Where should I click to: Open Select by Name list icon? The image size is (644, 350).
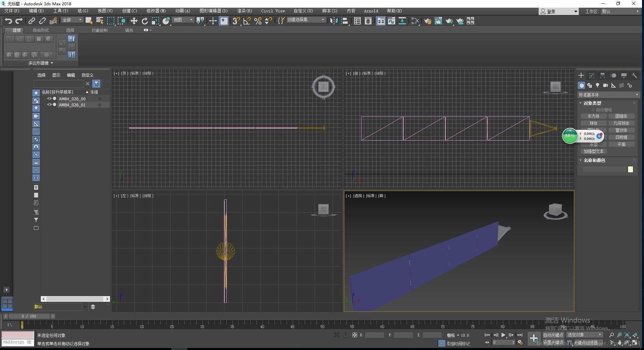(100, 21)
